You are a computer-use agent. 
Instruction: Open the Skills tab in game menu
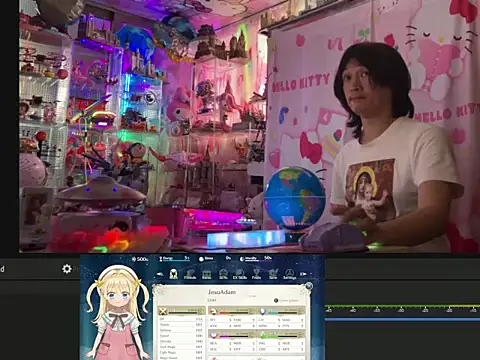(x=223, y=274)
